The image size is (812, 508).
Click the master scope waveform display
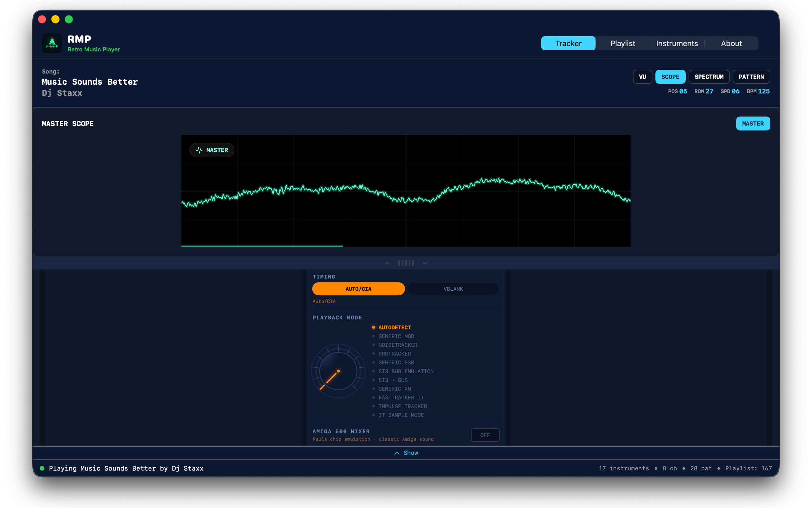point(406,191)
